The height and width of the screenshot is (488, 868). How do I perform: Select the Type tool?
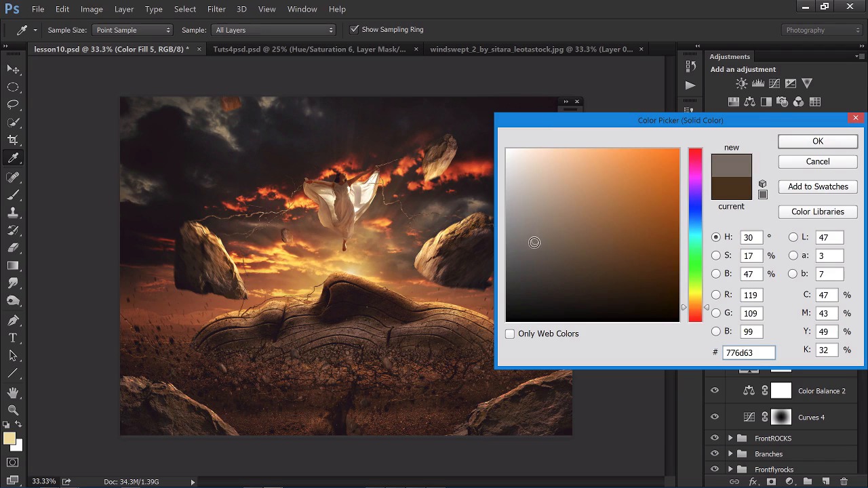13,338
